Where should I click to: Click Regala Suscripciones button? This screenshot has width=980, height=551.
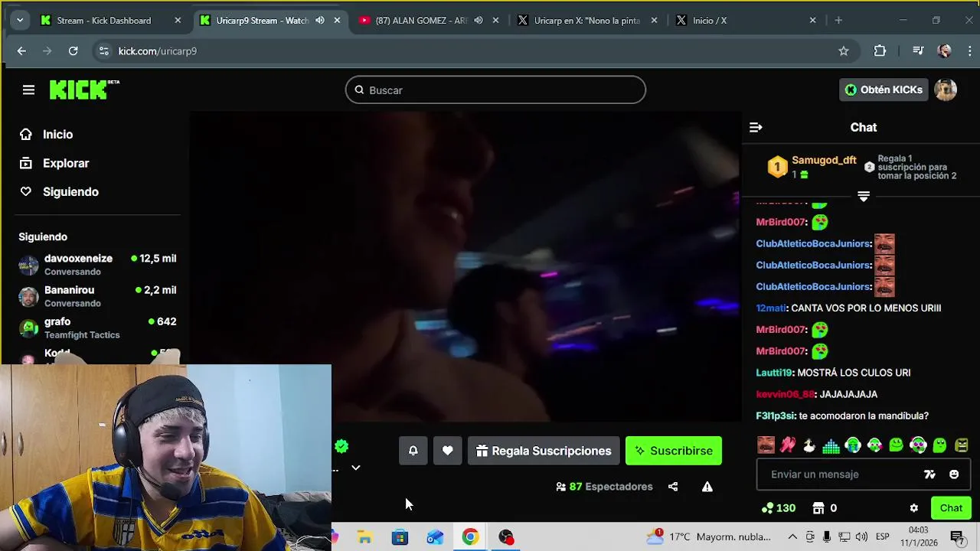click(x=544, y=451)
